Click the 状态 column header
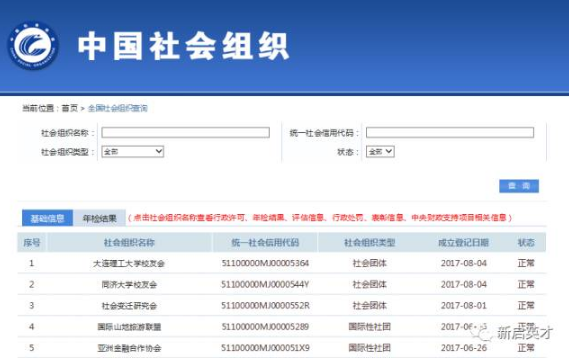The width and height of the screenshot is (569, 360). 526,242
